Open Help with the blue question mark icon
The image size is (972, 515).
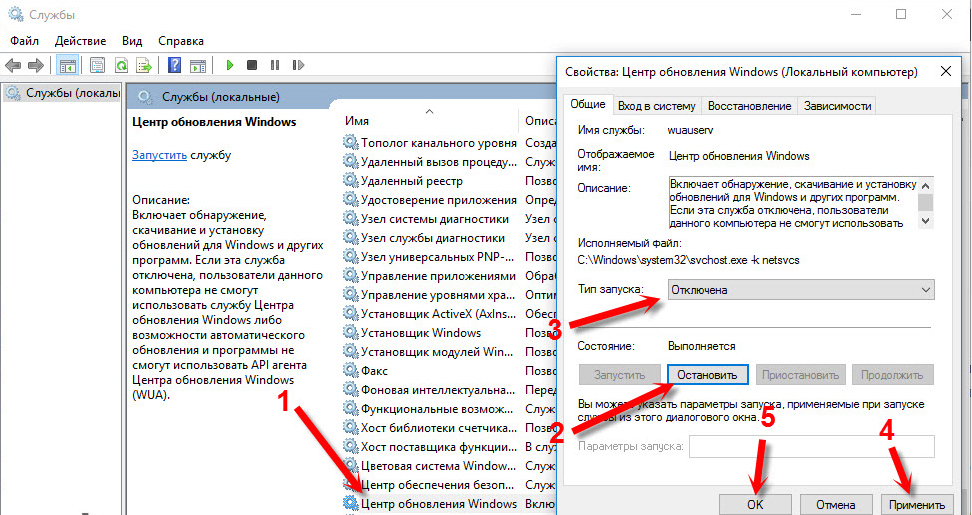coord(175,65)
